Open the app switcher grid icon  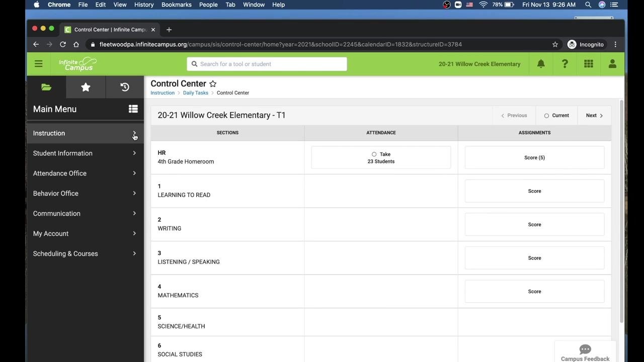(x=589, y=64)
